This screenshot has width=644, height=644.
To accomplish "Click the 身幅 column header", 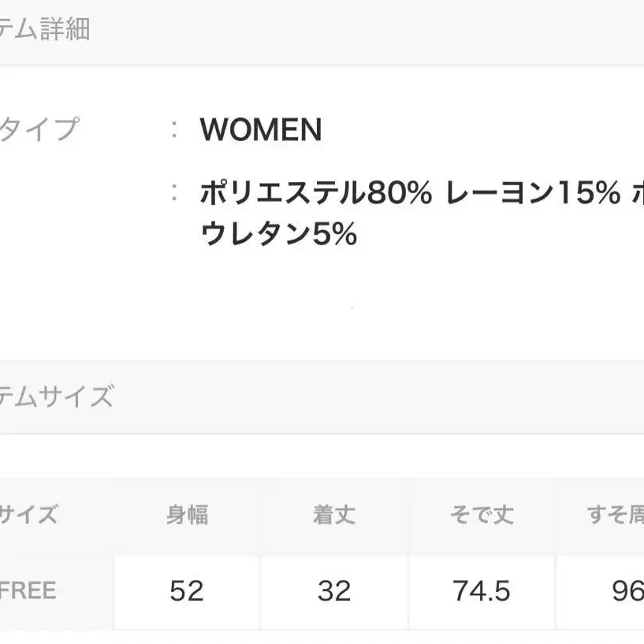I will (187, 516).
